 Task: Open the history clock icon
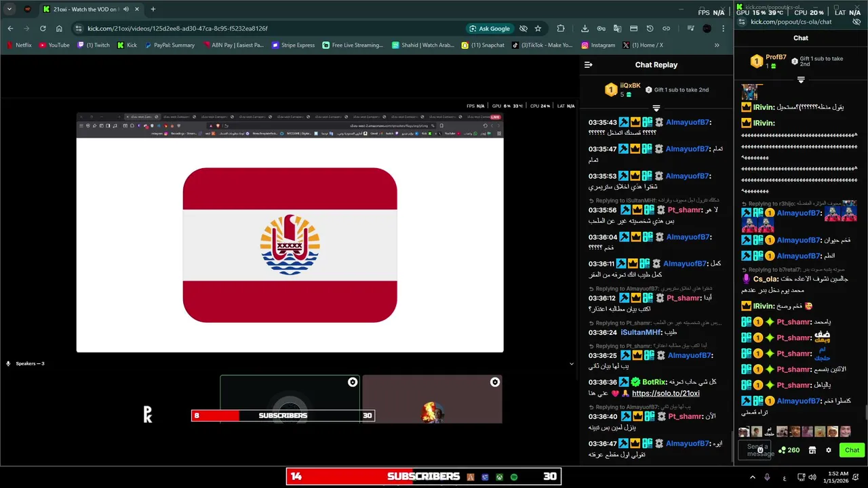pyautogui.click(x=650, y=28)
